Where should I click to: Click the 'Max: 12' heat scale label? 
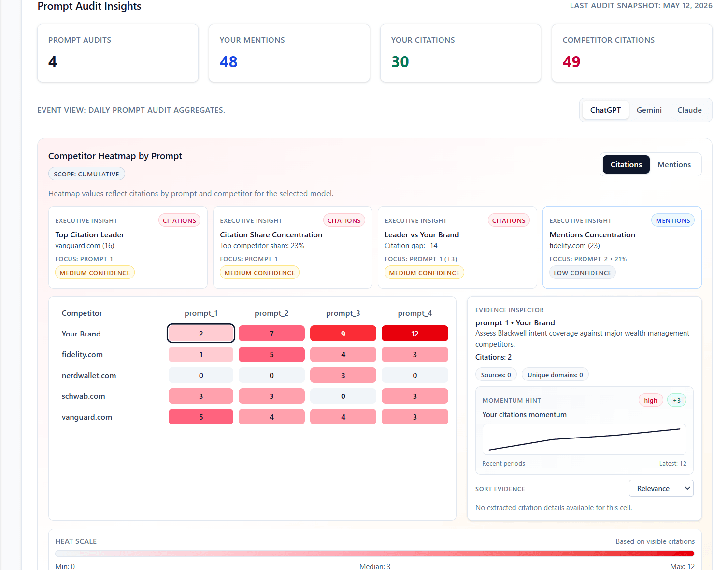[682, 566]
